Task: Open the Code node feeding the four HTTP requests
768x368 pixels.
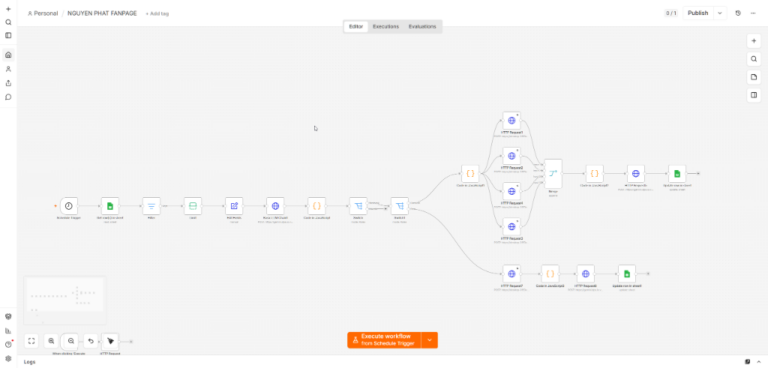Action: coord(470,173)
